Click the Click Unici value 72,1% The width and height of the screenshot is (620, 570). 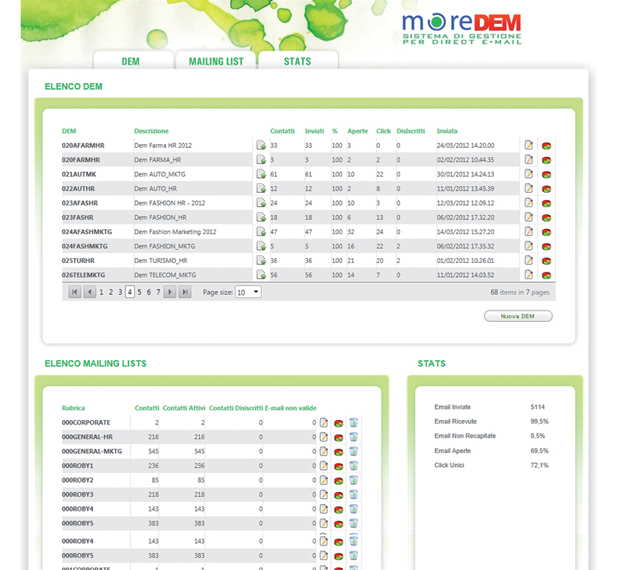(x=539, y=465)
